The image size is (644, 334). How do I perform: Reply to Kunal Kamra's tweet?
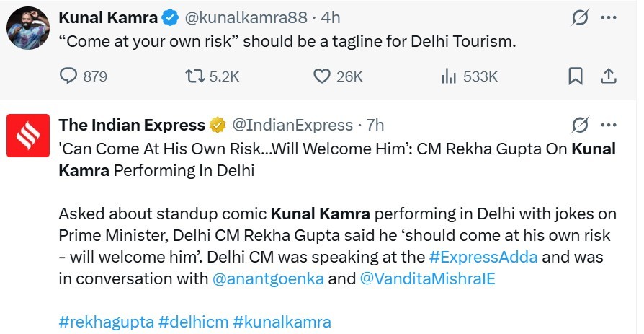click(70, 76)
